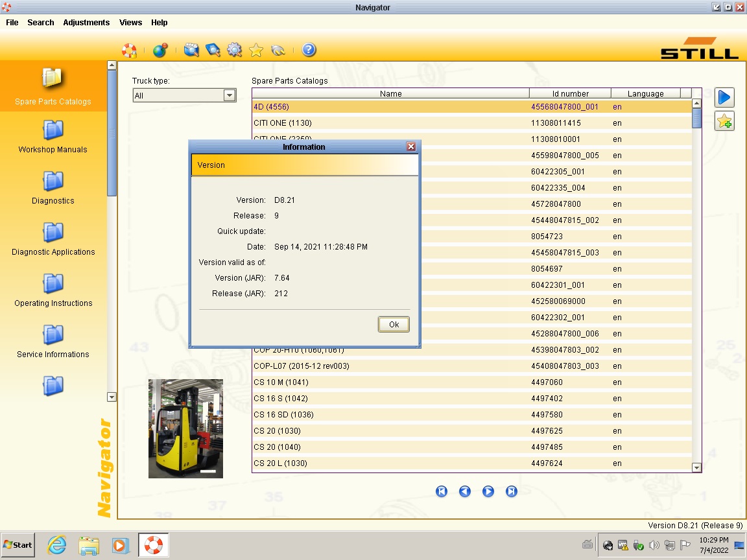Image resolution: width=747 pixels, height=560 pixels.
Task: Click the catalog list scroll-up arrow
Action: pyautogui.click(x=696, y=103)
